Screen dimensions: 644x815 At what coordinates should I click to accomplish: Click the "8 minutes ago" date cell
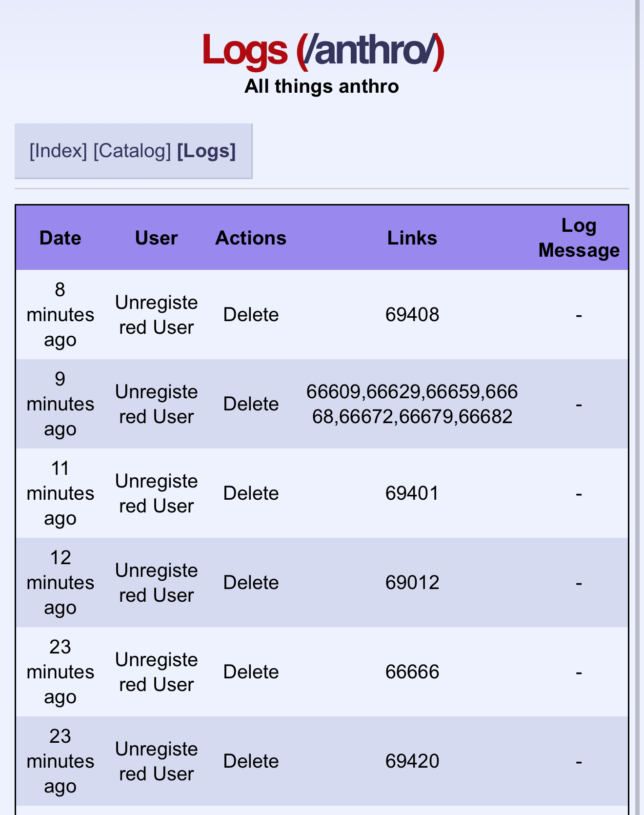pos(60,315)
